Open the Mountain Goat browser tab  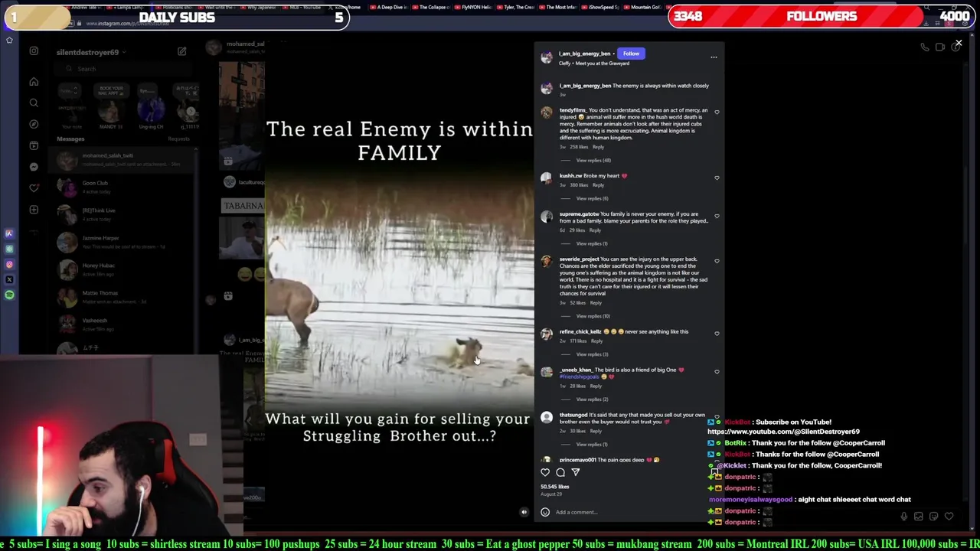[645, 7]
